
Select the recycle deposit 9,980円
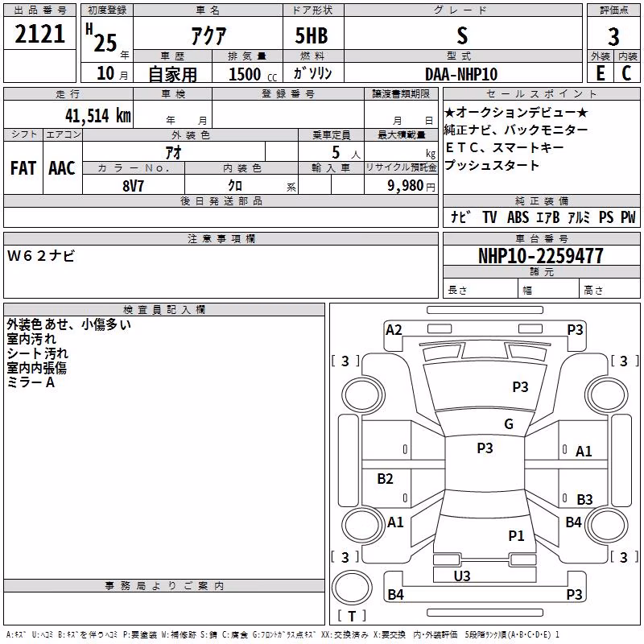click(411, 186)
